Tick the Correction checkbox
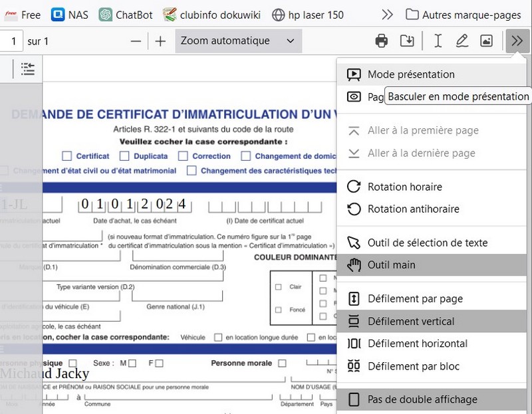Screen dimensions: 532x414 click(183, 156)
